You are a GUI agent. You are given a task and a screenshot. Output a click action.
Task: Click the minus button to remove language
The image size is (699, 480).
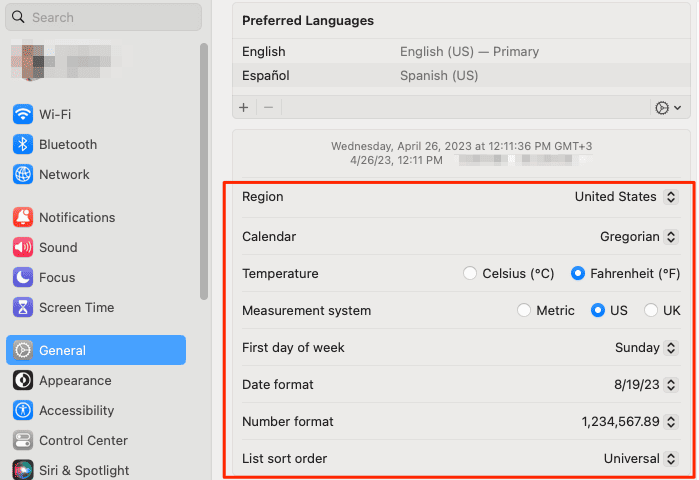point(268,107)
